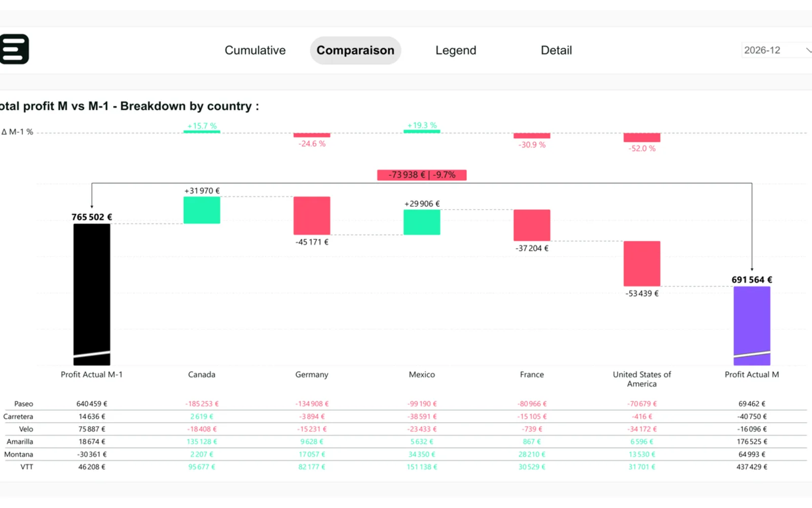Click the France axis label
The image size is (812, 508).
coord(532,374)
